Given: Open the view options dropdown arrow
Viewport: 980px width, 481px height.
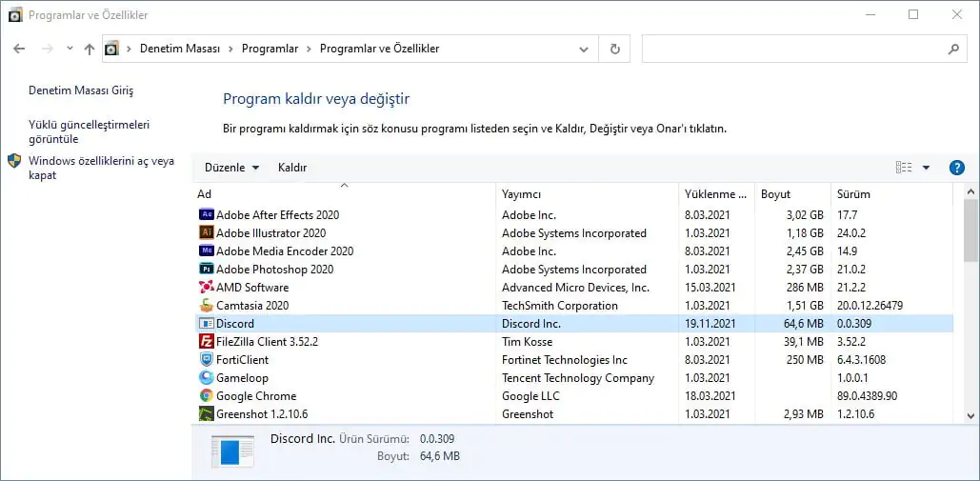Looking at the screenshot, I should tap(927, 168).
